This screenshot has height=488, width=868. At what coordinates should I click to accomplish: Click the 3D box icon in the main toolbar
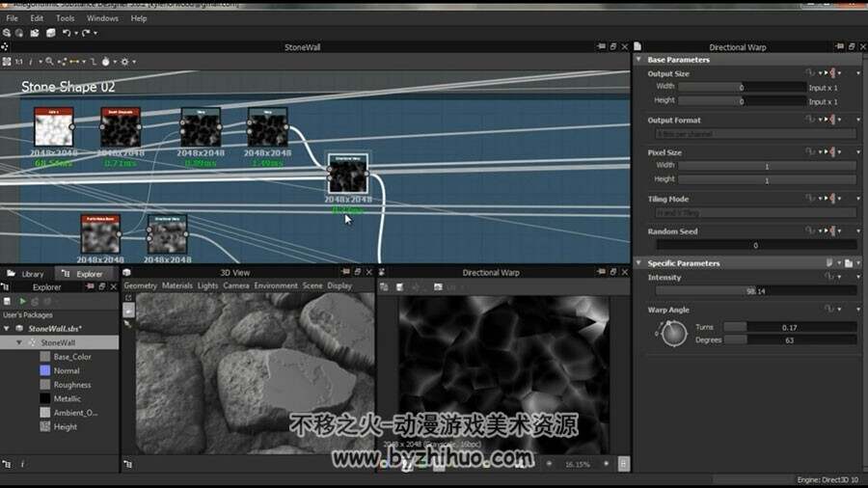tap(51, 33)
